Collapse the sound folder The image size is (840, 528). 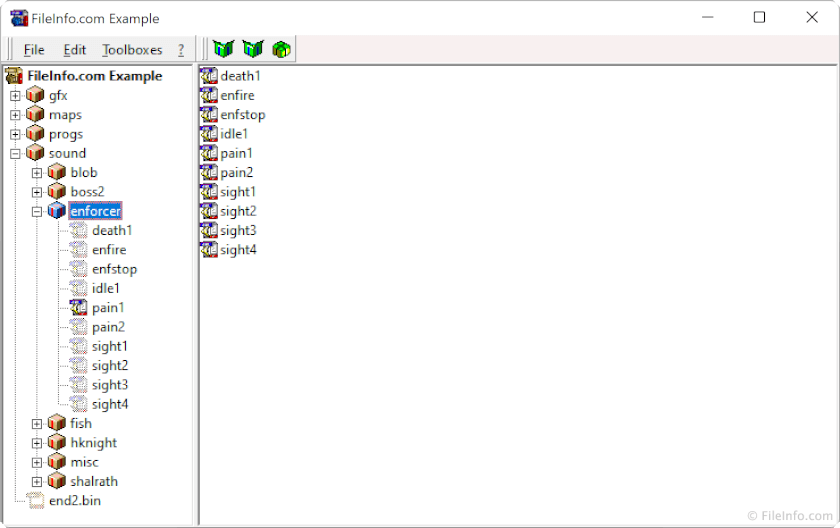15,154
